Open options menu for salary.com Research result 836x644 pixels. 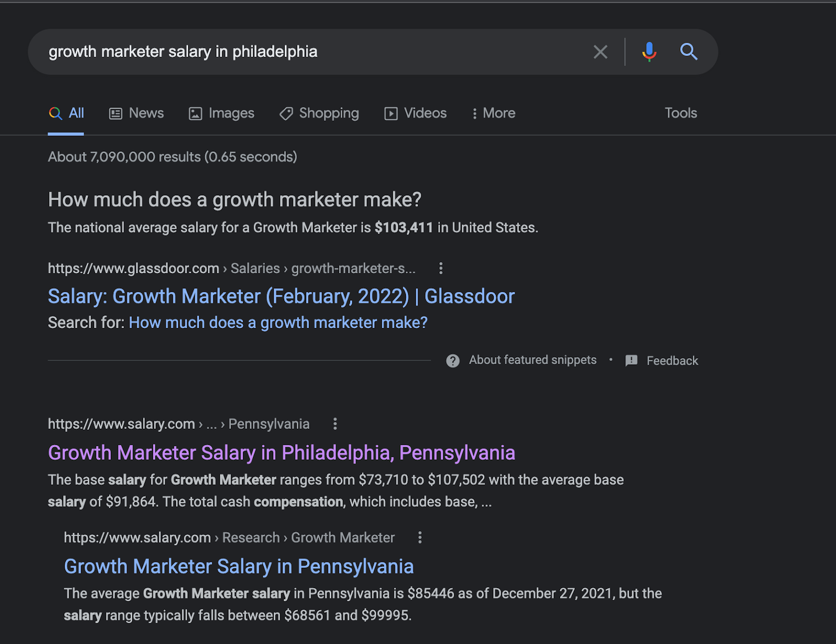420,538
